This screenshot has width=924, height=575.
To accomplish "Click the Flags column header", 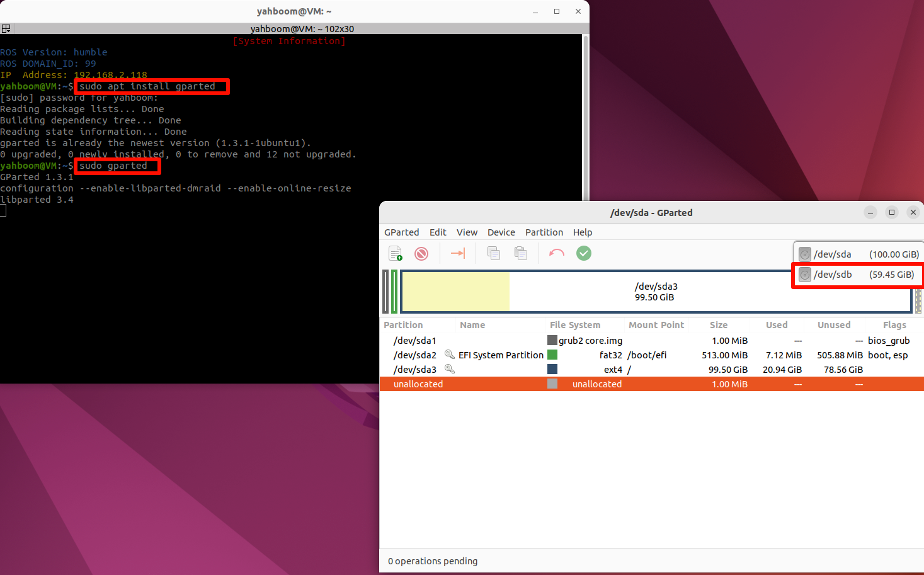I will click(894, 325).
